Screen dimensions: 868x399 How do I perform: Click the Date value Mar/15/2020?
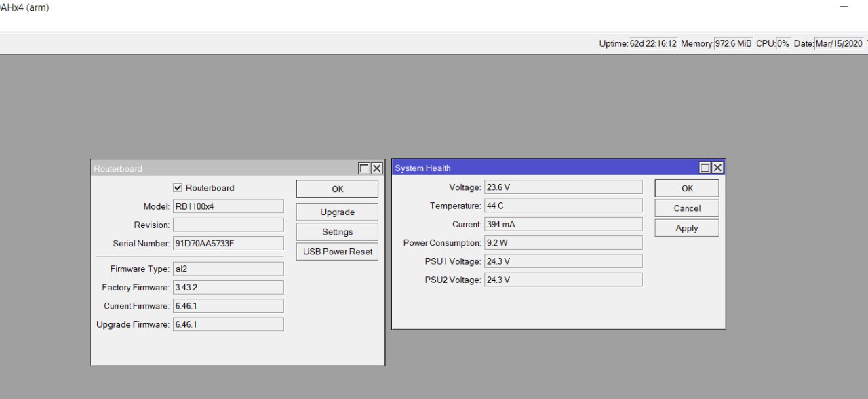(839, 43)
